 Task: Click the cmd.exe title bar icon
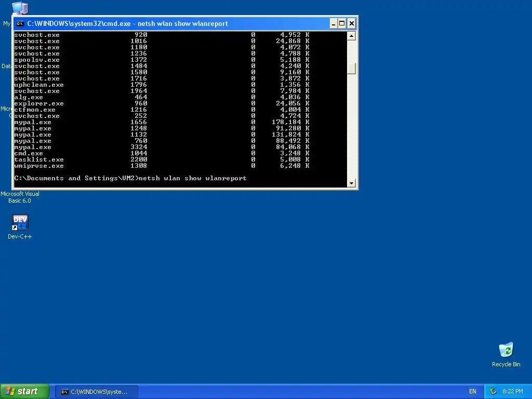[x=20, y=23]
